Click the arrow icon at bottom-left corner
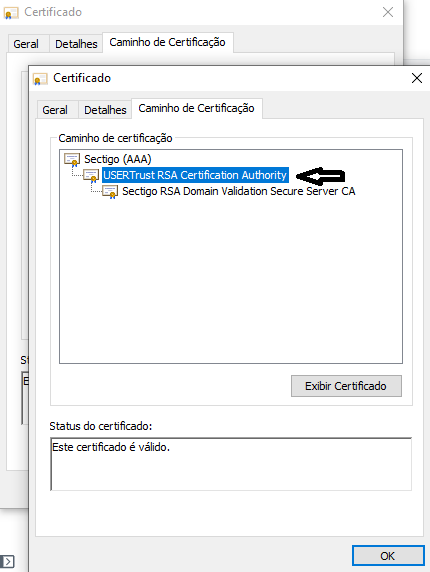 [x=7, y=561]
